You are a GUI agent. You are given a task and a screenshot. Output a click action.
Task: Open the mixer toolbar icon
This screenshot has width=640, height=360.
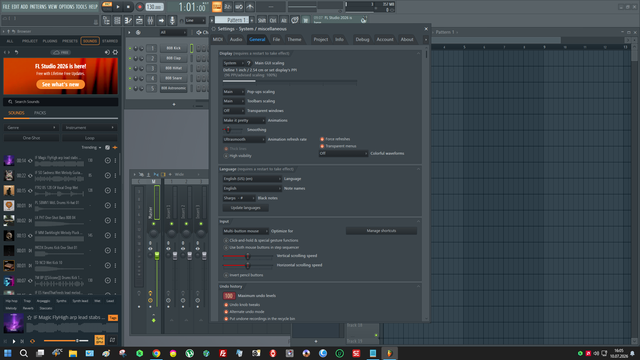pyautogui.click(x=150, y=20)
